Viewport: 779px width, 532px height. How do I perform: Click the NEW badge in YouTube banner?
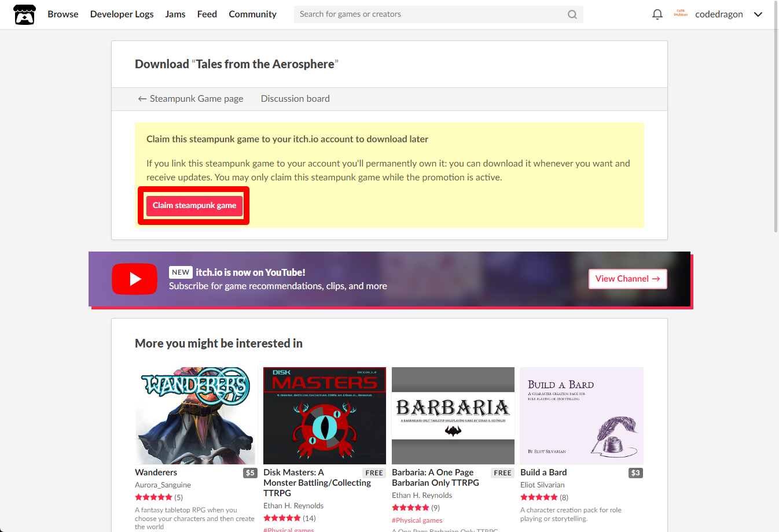[x=181, y=272]
